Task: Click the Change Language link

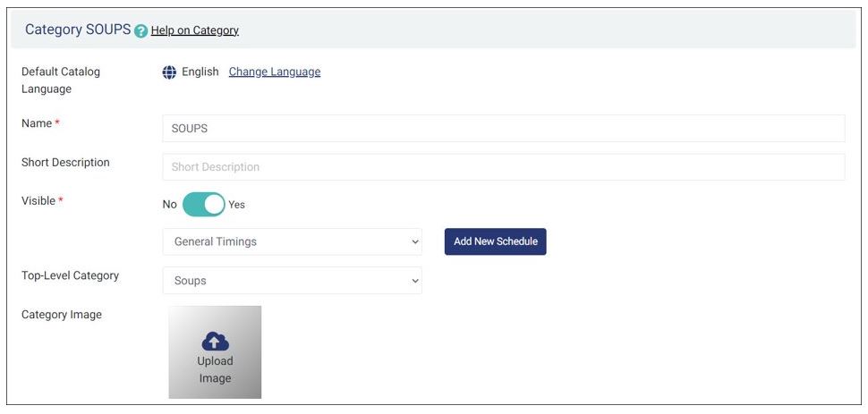Action: [274, 72]
